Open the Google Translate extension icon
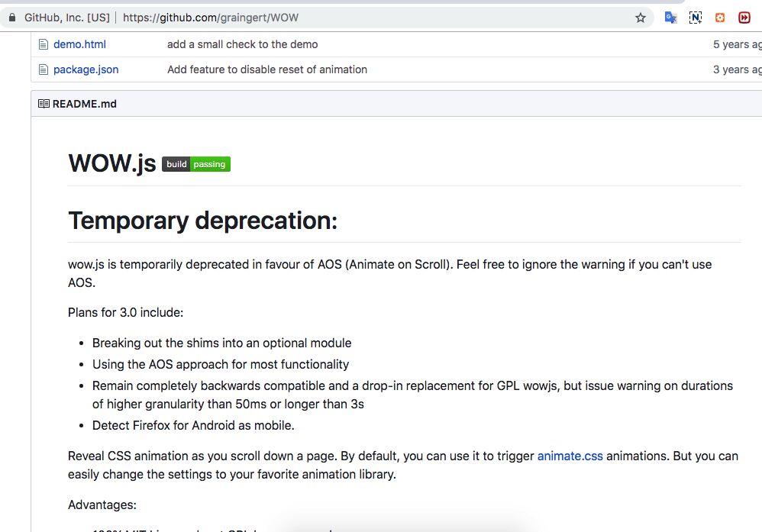This screenshot has width=762, height=532. tap(670, 18)
